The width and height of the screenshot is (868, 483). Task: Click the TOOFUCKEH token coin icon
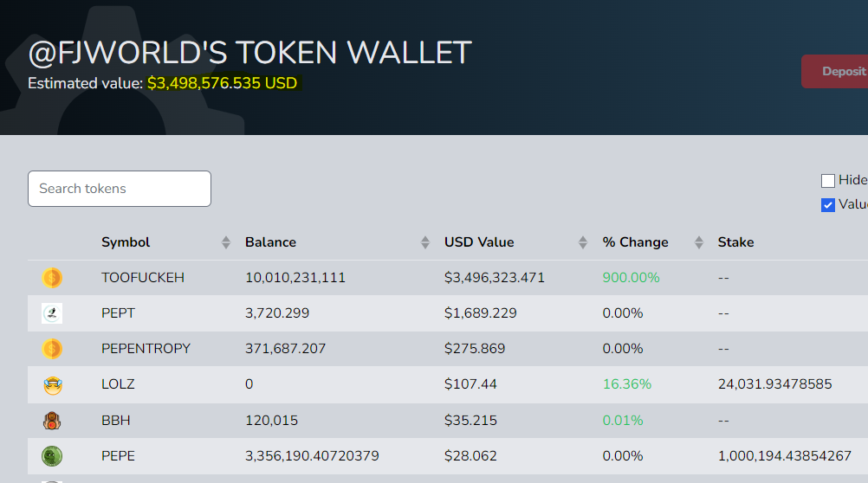[52, 278]
